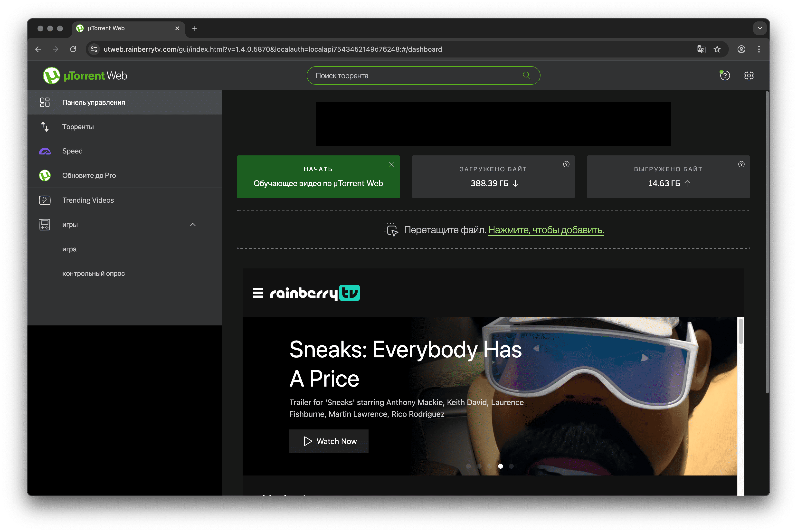Select Обновите до Pro
Viewport: 797px width, 532px height.
click(x=124, y=175)
